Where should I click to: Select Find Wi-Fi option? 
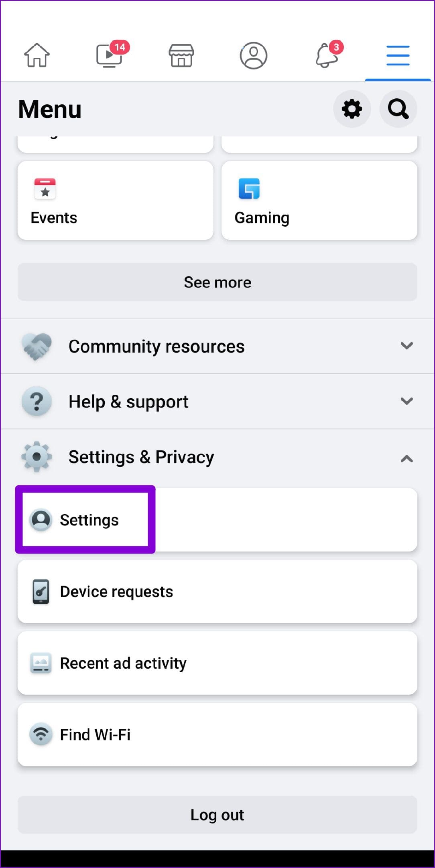click(217, 735)
